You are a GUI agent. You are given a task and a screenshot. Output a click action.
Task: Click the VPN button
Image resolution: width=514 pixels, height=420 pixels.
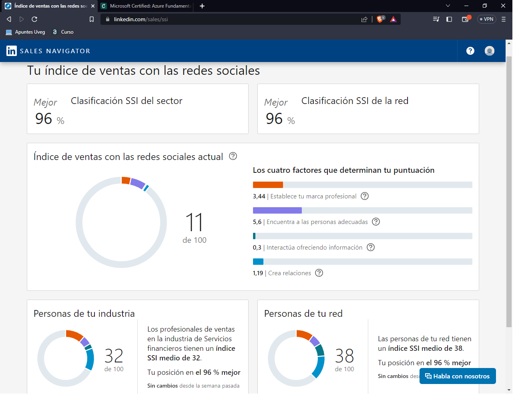tap(487, 19)
